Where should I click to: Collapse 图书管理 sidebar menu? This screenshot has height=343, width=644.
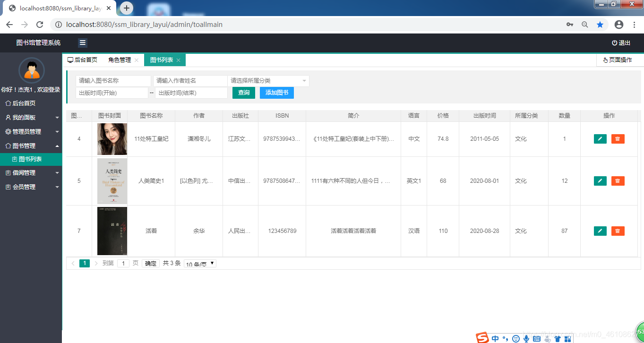tap(31, 146)
